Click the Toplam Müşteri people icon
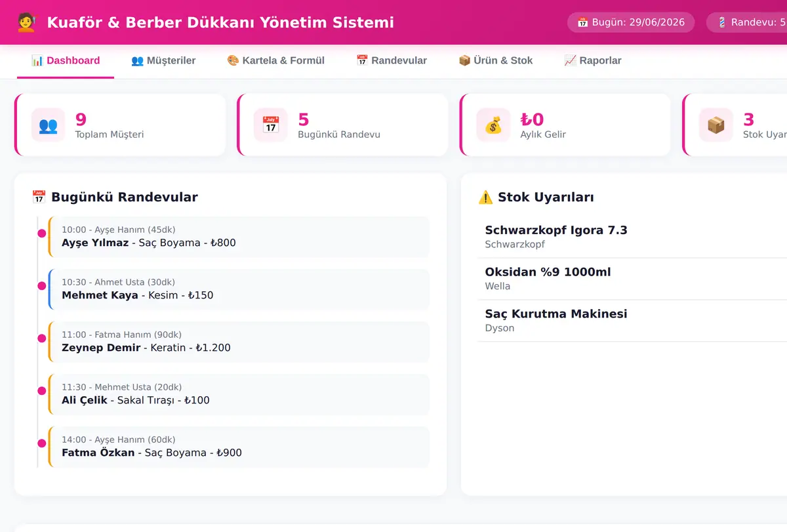Image resolution: width=787 pixels, height=532 pixels. pos(48,125)
